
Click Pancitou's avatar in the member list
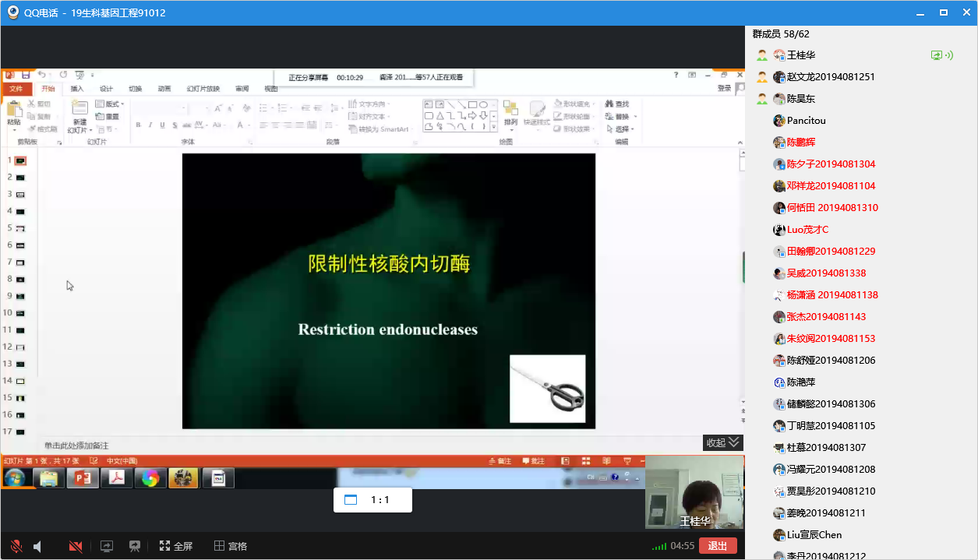[x=779, y=121]
